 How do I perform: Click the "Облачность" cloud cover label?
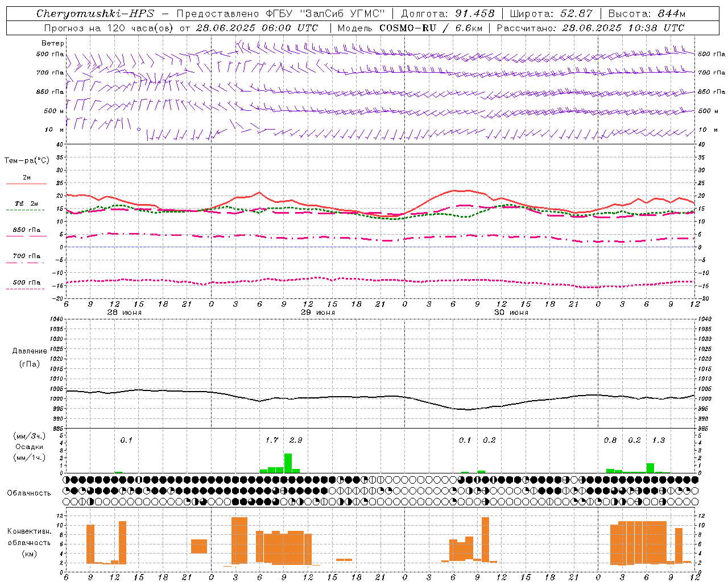(x=29, y=493)
